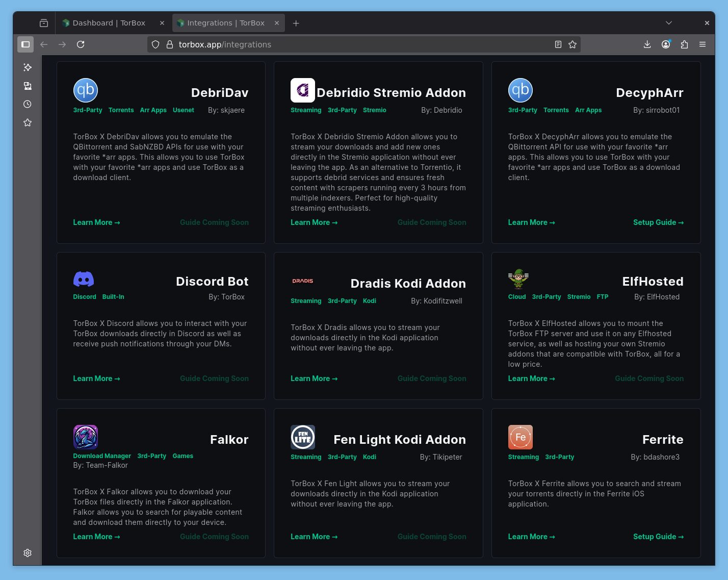Open Learn More for Dradis Kodi Addon
This screenshot has height=580, width=728.
(x=314, y=379)
